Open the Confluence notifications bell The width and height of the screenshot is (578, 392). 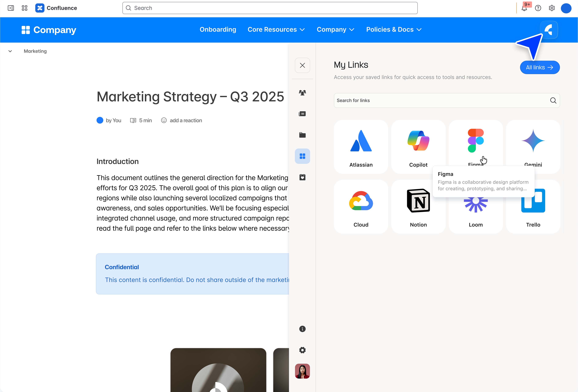tap(524, 8)
